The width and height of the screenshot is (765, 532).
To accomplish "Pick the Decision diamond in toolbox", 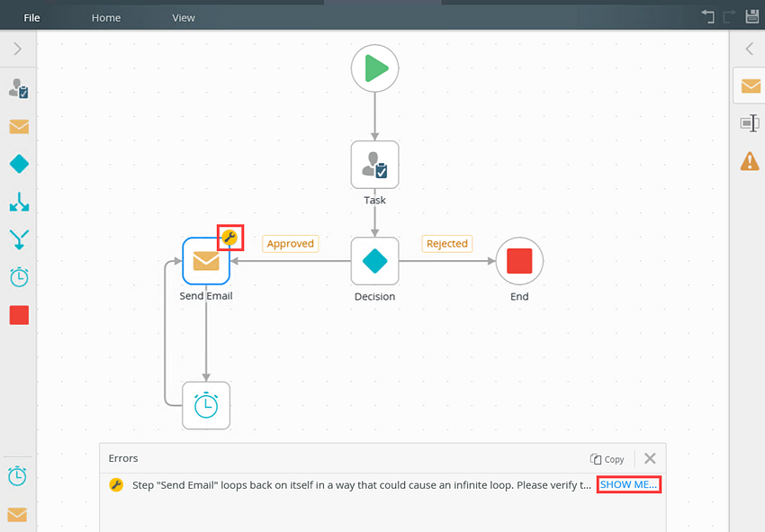I will click(x=19, y=164).
